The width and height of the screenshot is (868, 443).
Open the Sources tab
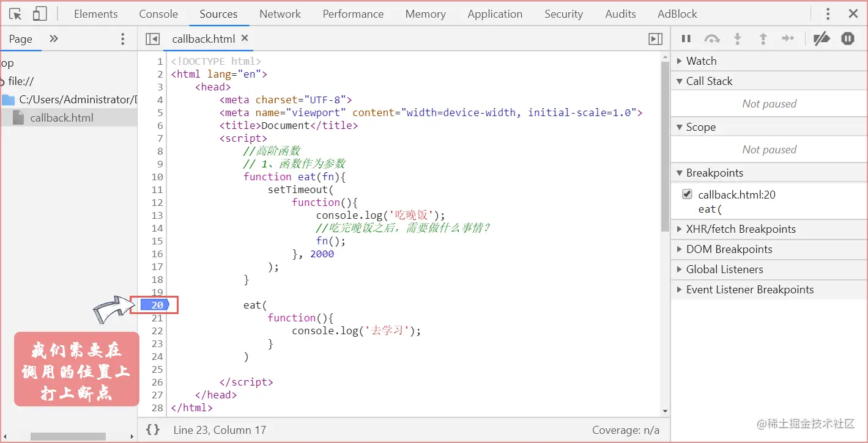[x=218, y=13]
